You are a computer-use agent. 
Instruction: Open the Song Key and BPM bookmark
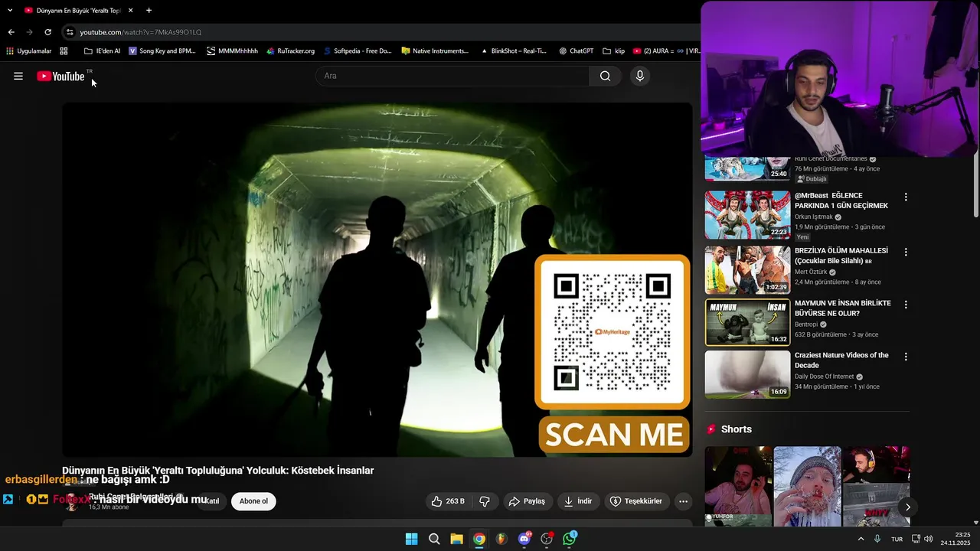pos(162,51)
